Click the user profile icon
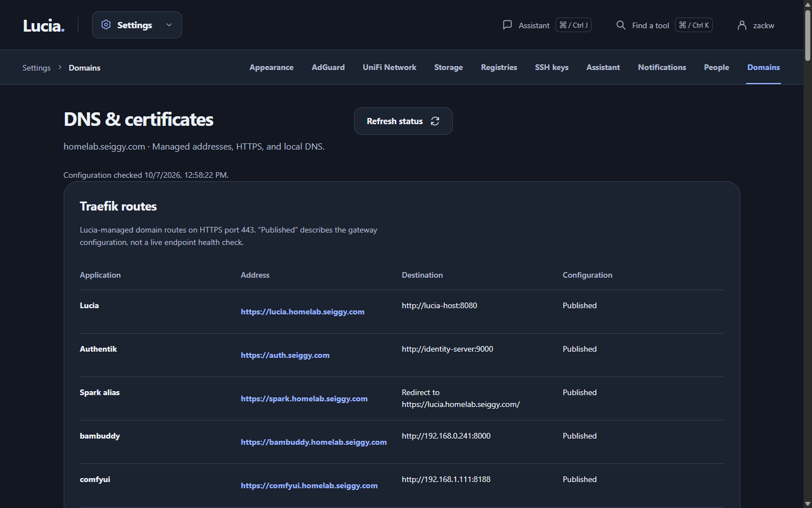The image size is (812, 508). tap(742, 25)
